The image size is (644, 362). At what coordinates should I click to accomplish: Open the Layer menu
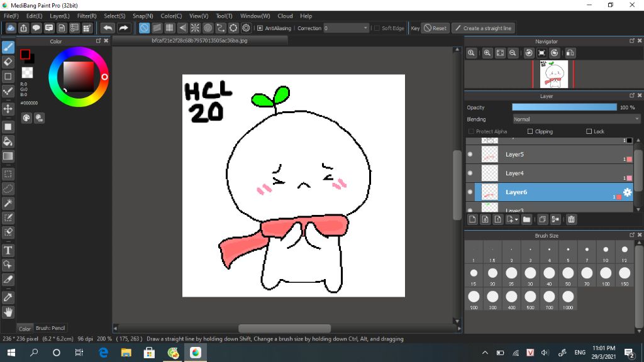pyautogui.click(x=60, y=16)
